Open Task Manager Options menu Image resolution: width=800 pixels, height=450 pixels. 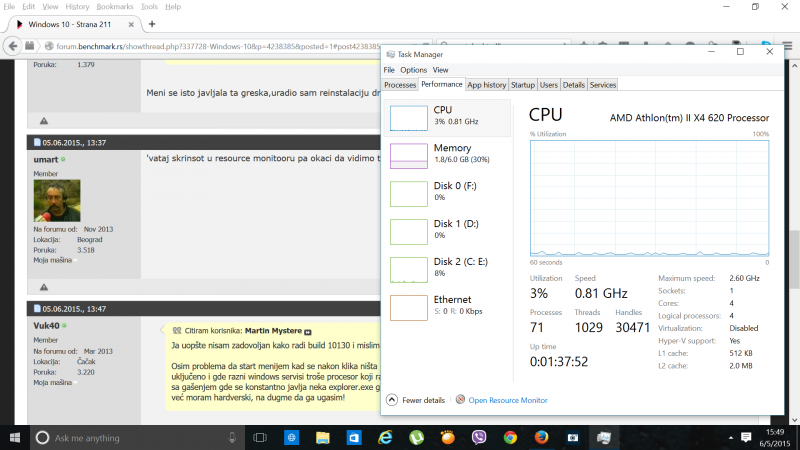413,70
